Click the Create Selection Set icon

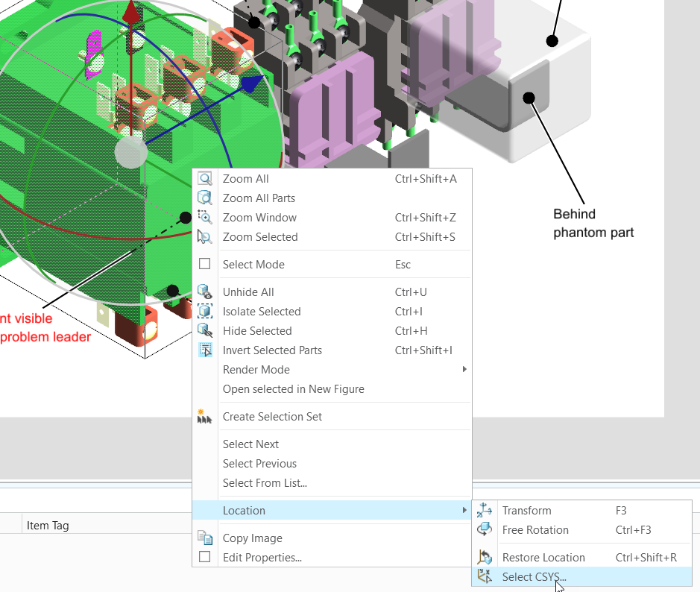pos(205,416)
